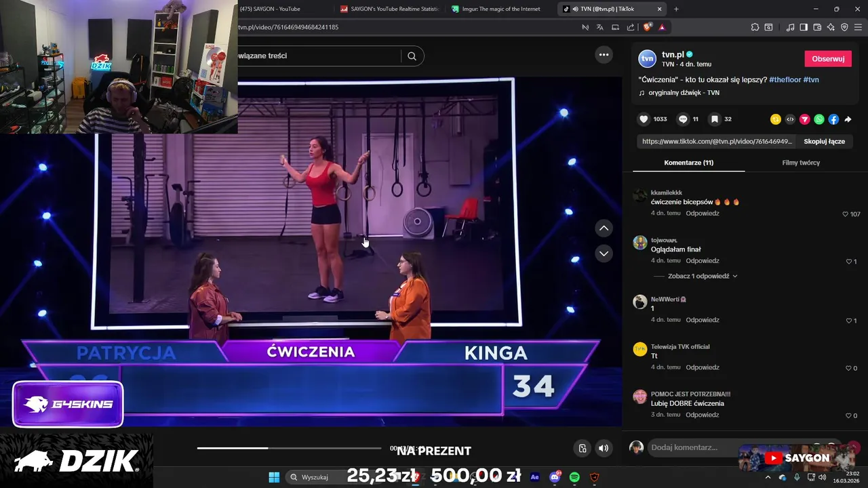Open oryginalny dźwięk - TVN sound link
The width and height of the screenshot is (868, 488).
[684, 93]
